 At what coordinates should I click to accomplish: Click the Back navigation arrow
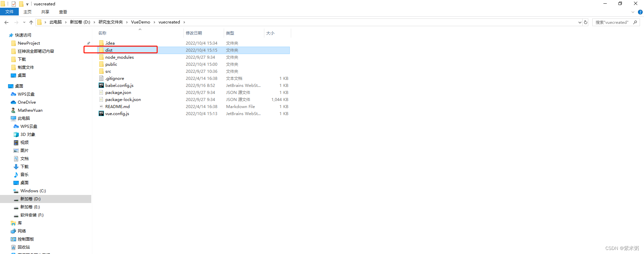pyautogui.click(x=6, y=22)
